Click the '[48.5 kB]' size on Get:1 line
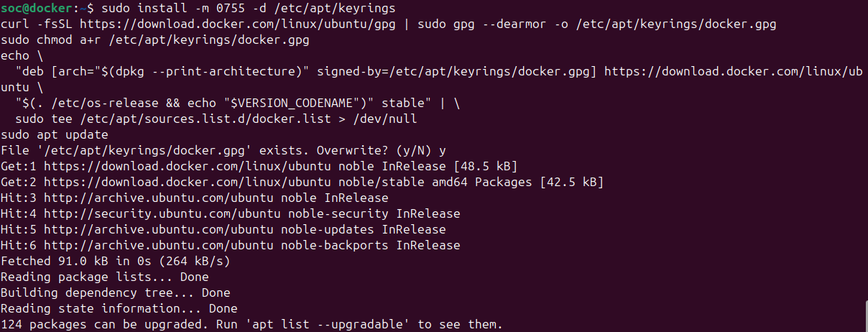The height and width of the screenshot is (332, 868). [x=486, y=166]
